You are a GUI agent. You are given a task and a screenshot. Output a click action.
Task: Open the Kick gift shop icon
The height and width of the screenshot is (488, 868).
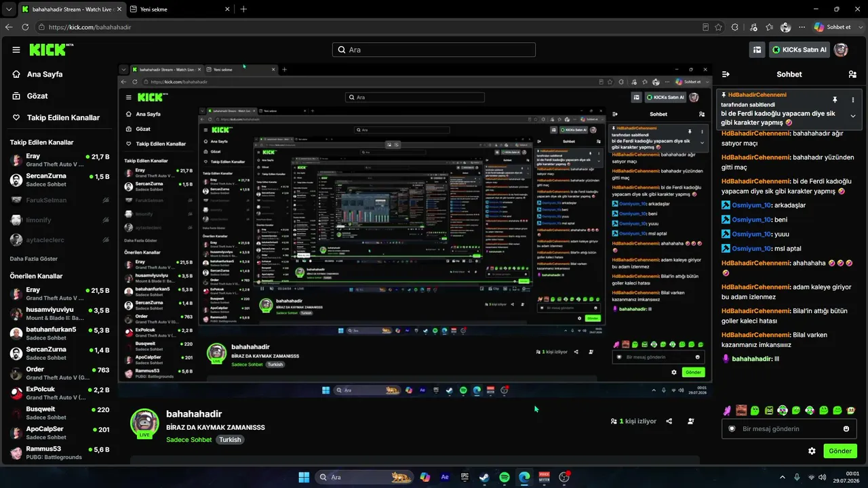coord(757,49)
